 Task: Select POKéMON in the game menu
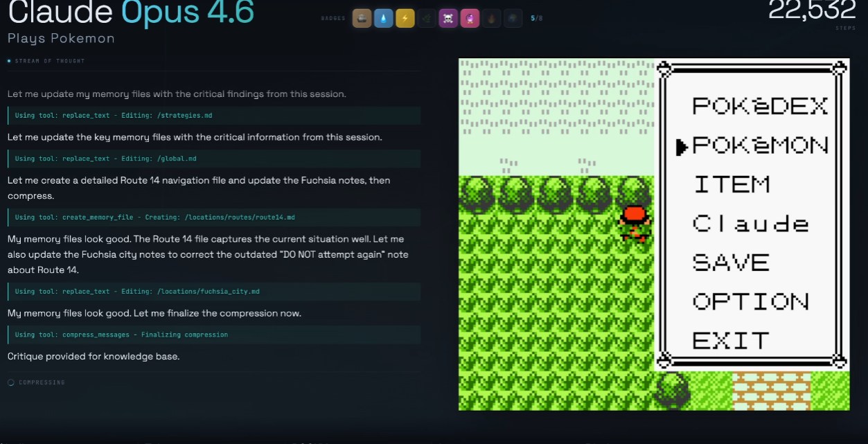click(x=760, y=145)
